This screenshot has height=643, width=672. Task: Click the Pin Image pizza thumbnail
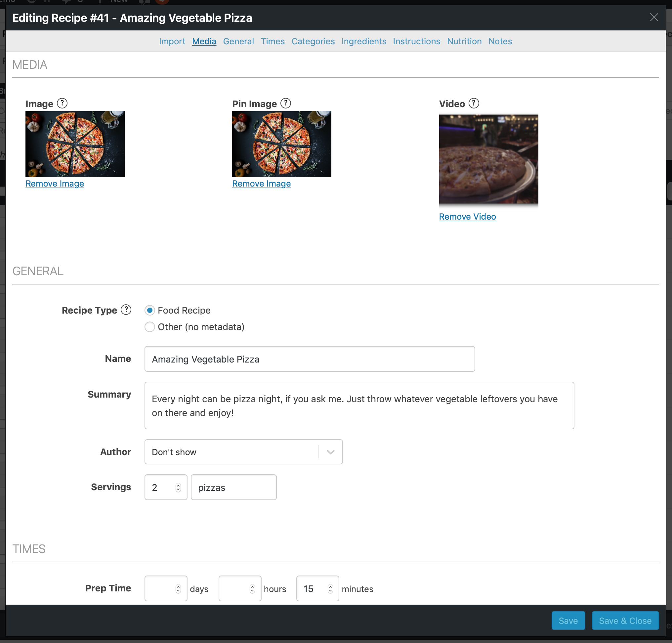click(x=282, y=144)
